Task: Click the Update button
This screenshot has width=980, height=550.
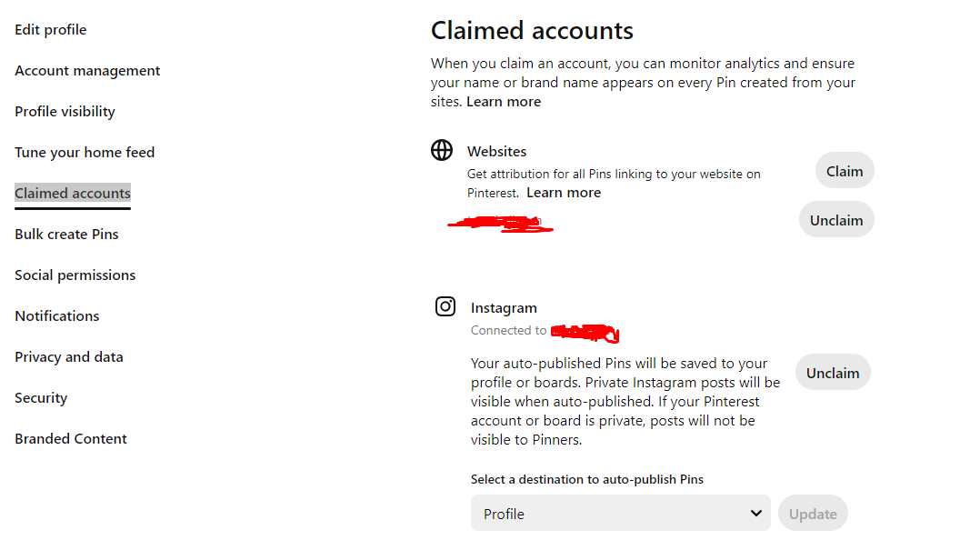Action: (813, 514)
